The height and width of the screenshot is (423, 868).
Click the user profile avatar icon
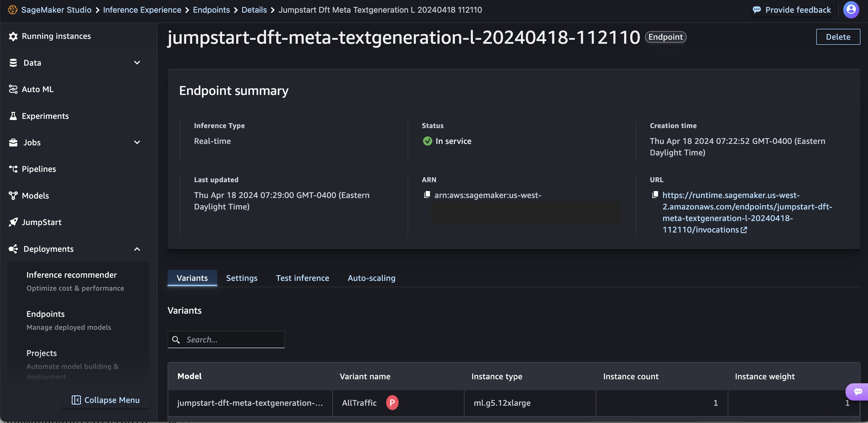pyautogui.click(x=851, y=10)
